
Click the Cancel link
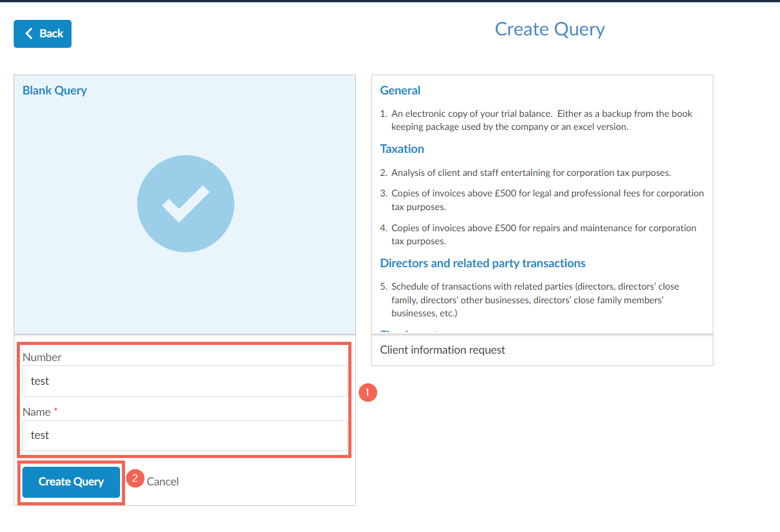[x=163, y=482]
